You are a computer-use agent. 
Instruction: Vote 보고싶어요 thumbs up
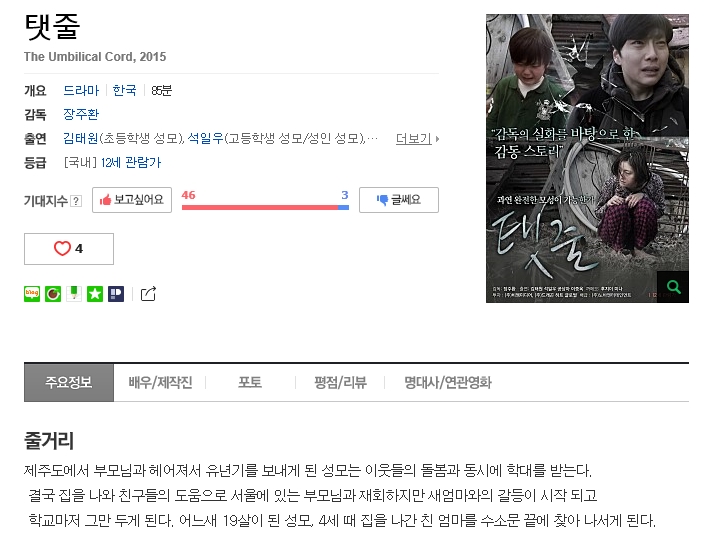[x=132, y=200]
